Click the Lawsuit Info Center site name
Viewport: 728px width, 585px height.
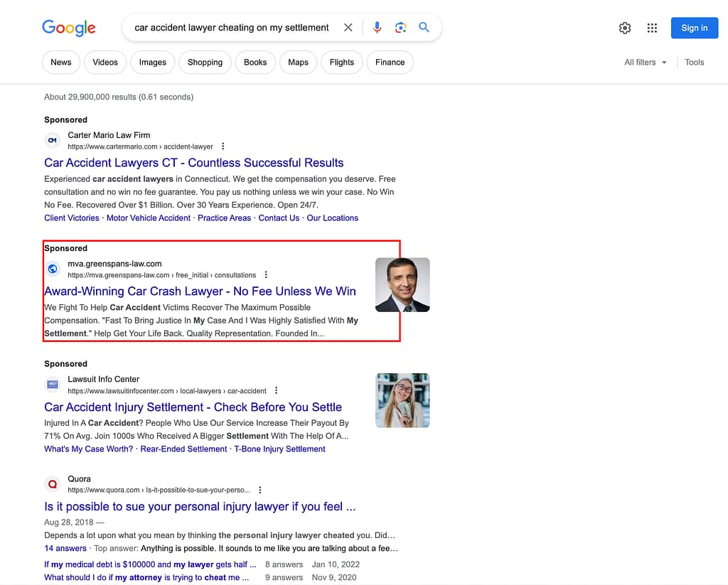click(103, 380)
